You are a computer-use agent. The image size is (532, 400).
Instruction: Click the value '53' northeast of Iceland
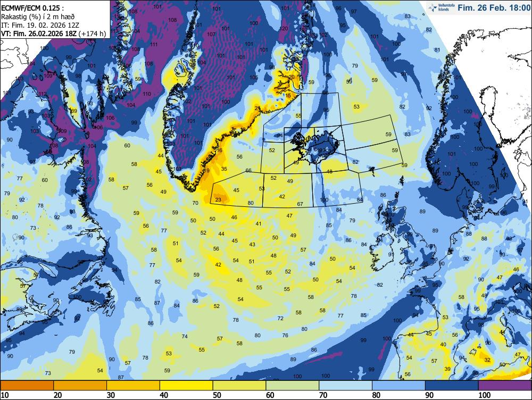[x=356, y=106]
